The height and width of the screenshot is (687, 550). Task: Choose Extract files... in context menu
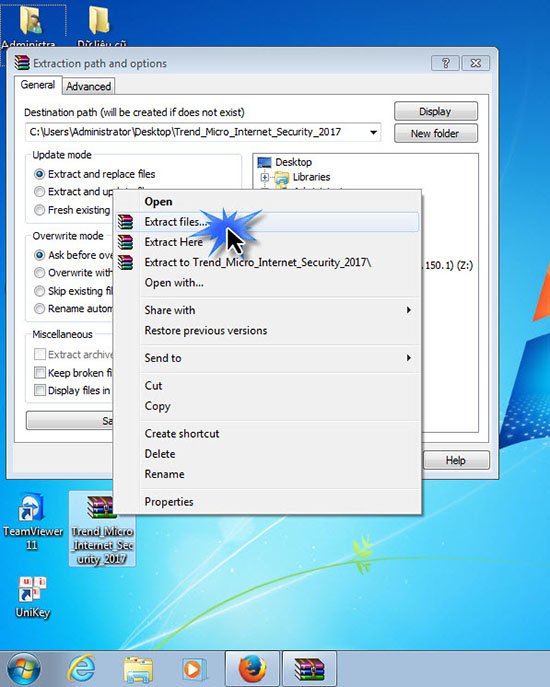[267, 222]
